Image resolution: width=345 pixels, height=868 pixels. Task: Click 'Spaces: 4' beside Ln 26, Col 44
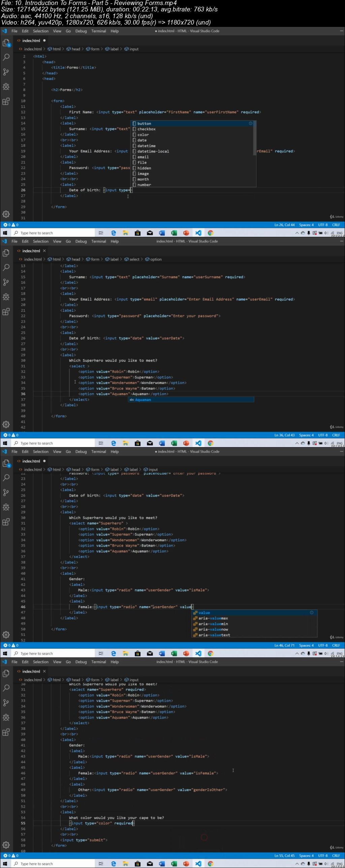pyautogui.click(x=307, y=225)
